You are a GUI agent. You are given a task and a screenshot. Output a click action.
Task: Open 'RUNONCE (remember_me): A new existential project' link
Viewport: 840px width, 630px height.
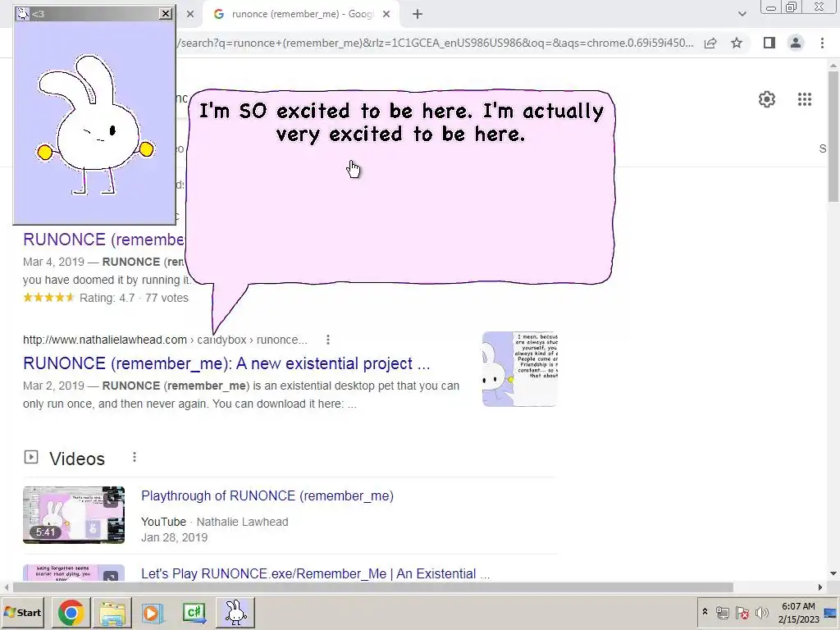(226, 363)
